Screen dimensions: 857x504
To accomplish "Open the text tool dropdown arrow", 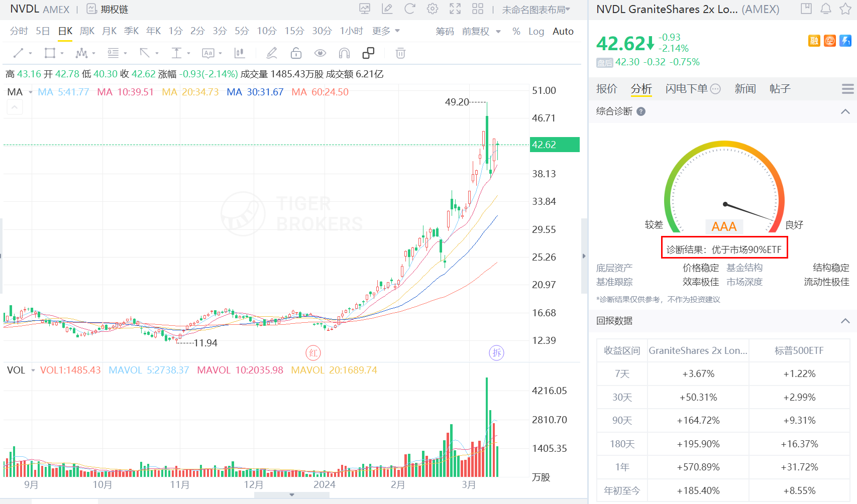I will pos(220,53).
